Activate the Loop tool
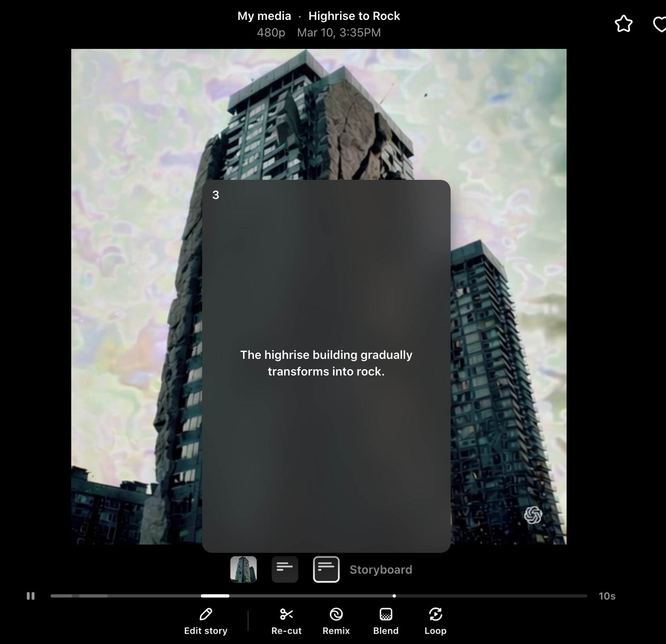 click(435, 622)
